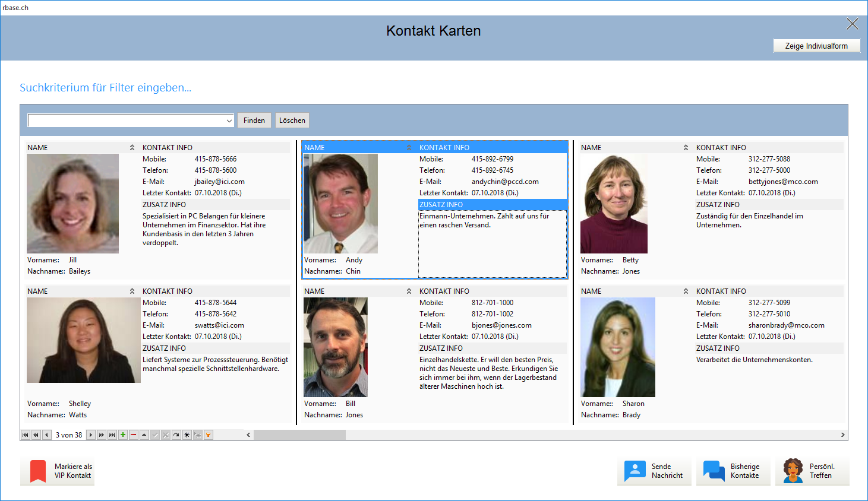Viewport: 868px width, 501px height.
Task: Click mobile number 312-277-5088
Action: tap(769, 159)
